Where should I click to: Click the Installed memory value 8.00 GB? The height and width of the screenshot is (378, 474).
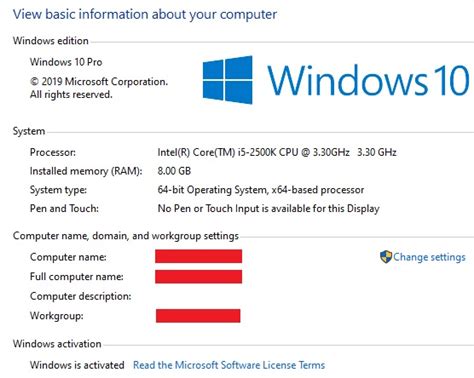174,171
